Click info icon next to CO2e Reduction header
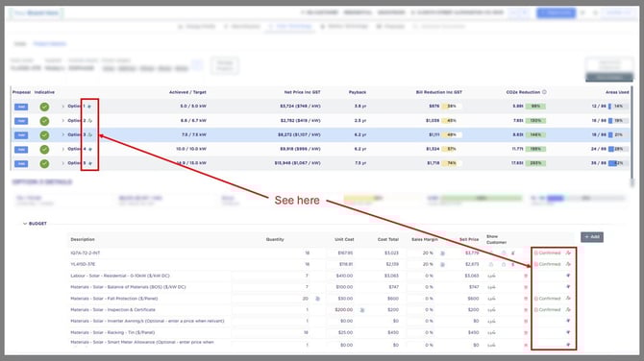The height and width of the screenshot is (361, 644). tap(544, 92)
